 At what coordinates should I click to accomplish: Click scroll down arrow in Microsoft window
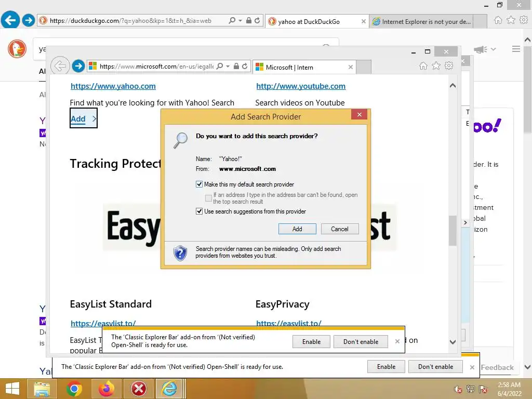tap(453, 342)
